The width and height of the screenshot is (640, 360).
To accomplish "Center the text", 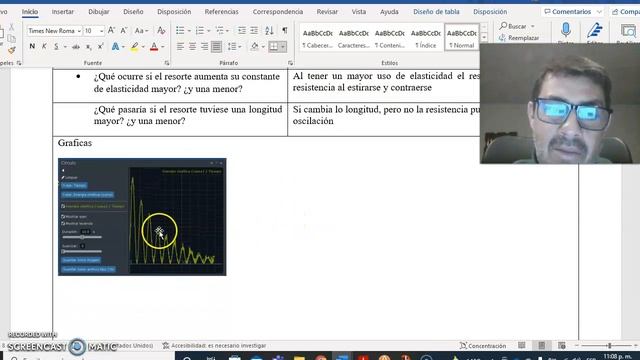I will tap(192, 47).
